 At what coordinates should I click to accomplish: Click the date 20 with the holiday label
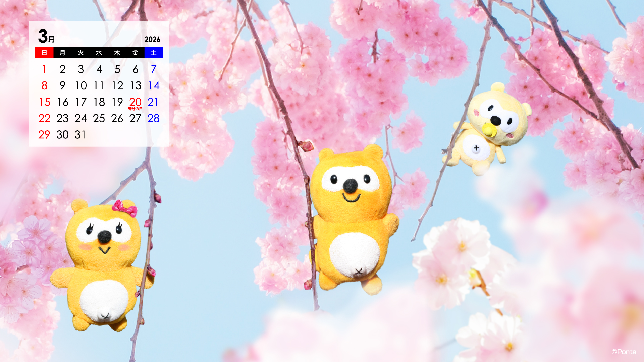(135, 102)
